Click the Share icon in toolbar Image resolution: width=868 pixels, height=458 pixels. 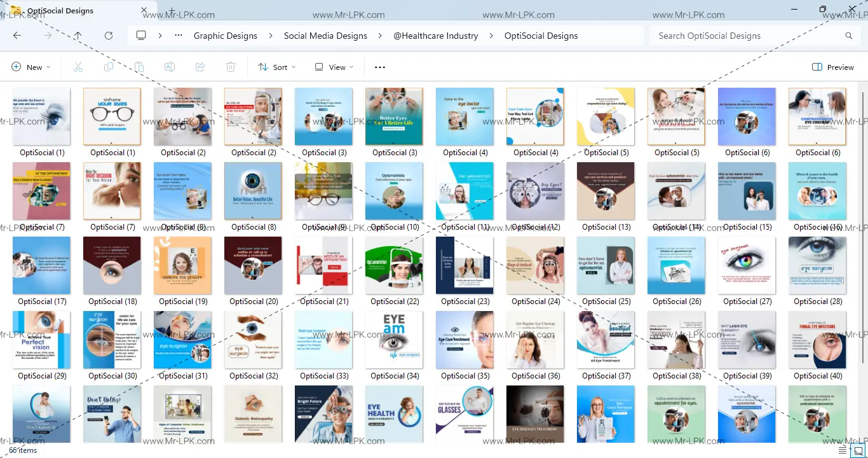click(x=200, y=67)
